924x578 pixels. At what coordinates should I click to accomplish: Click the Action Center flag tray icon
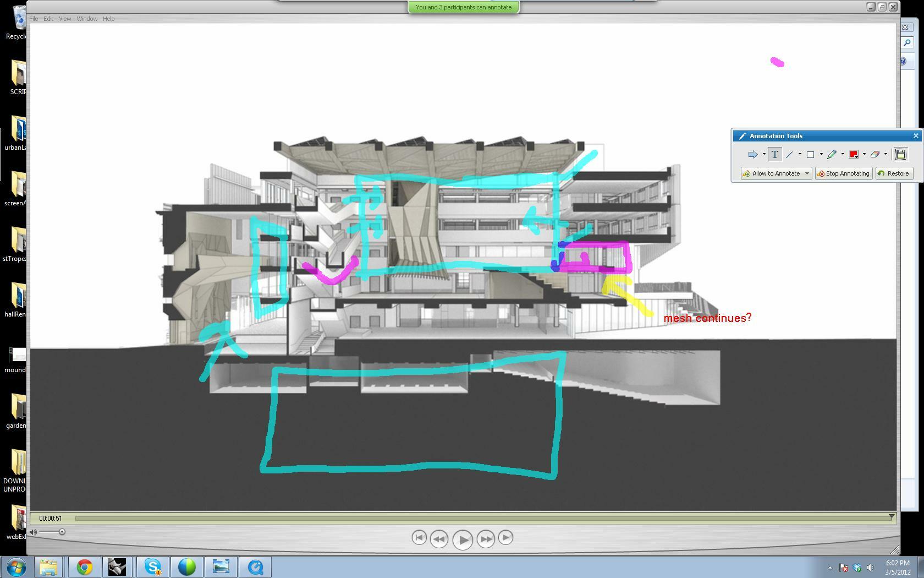(x=843, y=568)
